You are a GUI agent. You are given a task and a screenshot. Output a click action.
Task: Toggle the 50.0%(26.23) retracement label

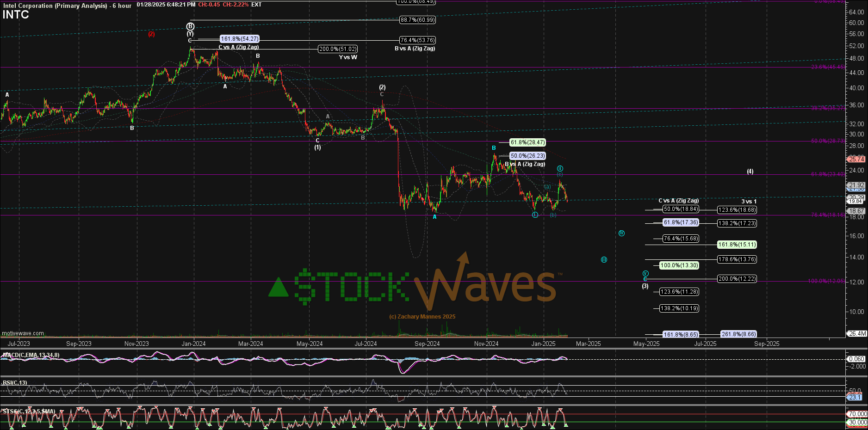tap(527, 156)
